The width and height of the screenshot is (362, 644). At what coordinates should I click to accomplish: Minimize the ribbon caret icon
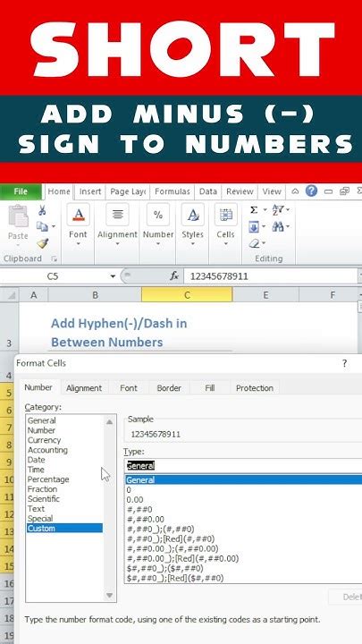pos(295,191)
